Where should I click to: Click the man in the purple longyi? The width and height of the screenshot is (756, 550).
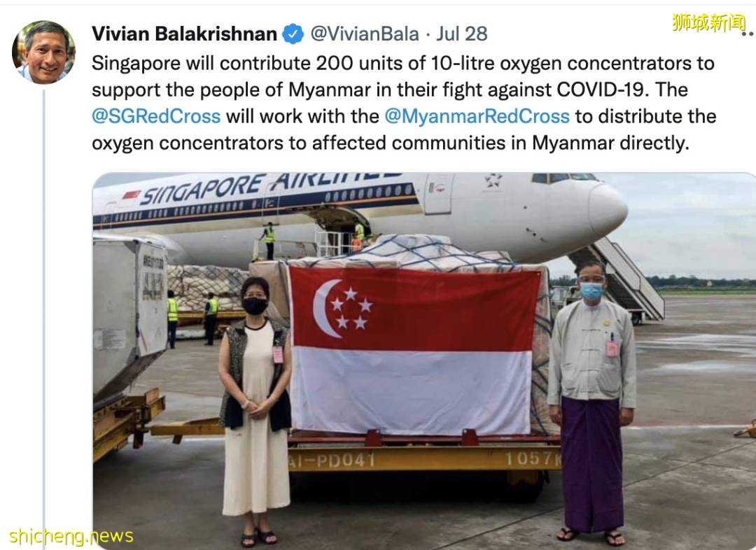tap(591, 400)
